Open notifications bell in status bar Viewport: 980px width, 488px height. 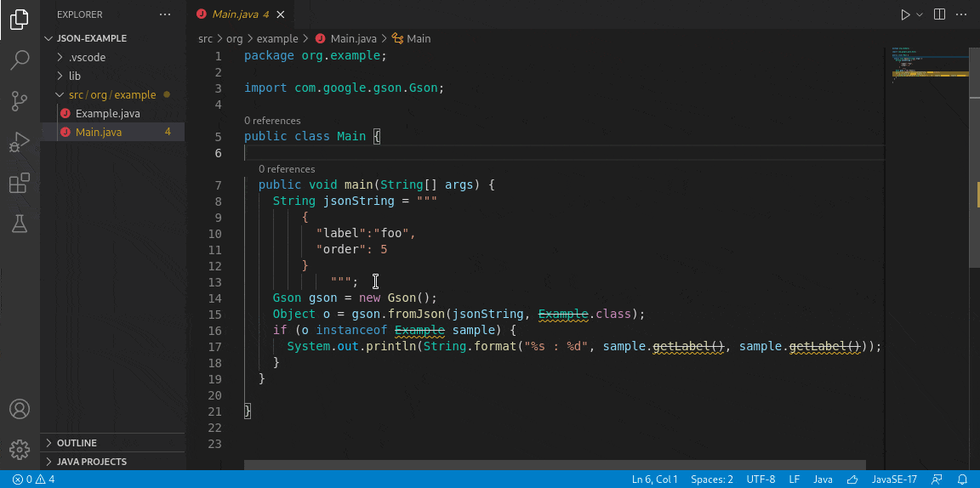962,479
